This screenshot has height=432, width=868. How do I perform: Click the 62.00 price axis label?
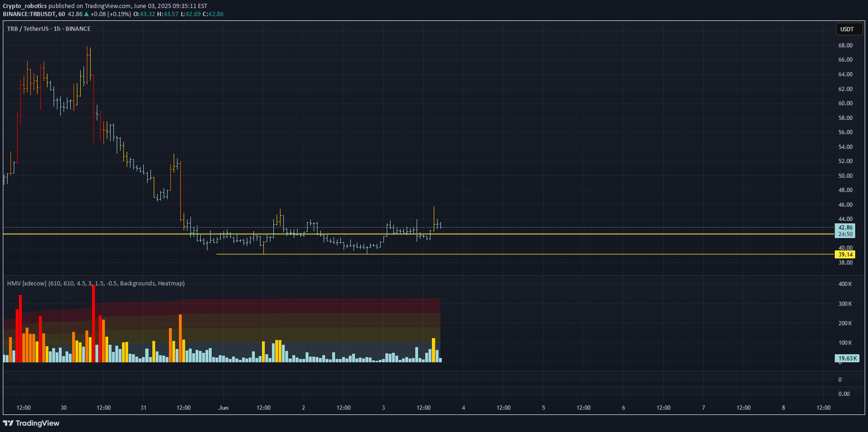click(x=845, y=89)
